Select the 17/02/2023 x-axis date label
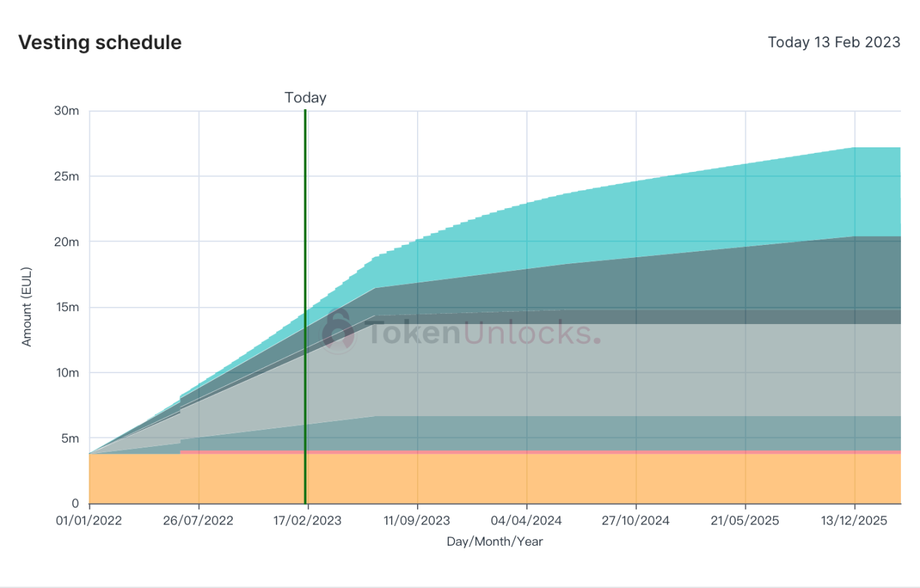 point(308,520)
